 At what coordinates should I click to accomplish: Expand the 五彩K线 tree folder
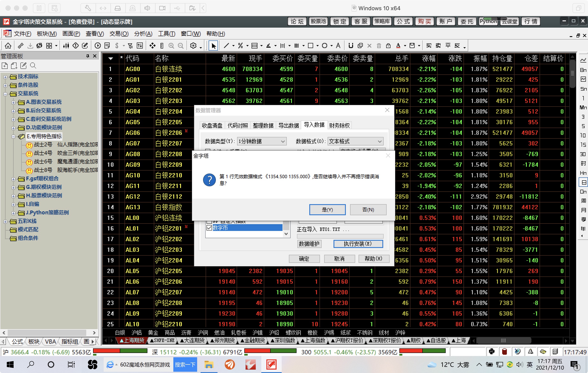pyautogui.click(x=5, y=221)
